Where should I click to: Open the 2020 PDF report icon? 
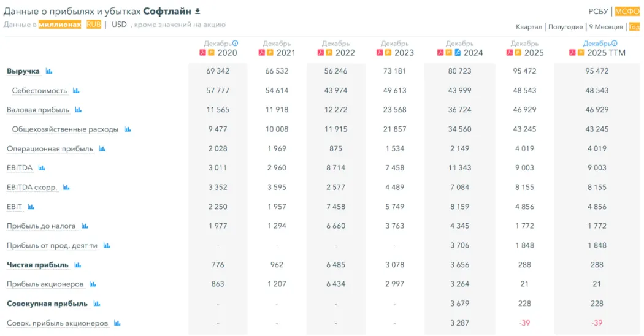coord(202,53)
